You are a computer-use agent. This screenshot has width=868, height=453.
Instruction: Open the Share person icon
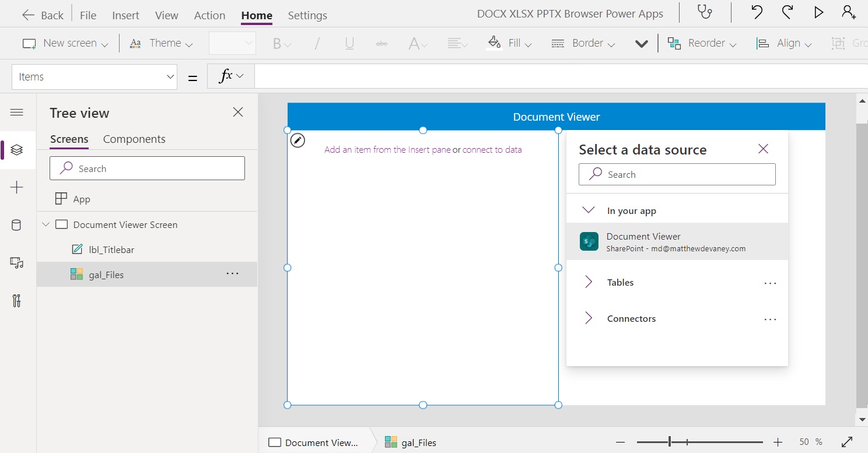[849, 12]
